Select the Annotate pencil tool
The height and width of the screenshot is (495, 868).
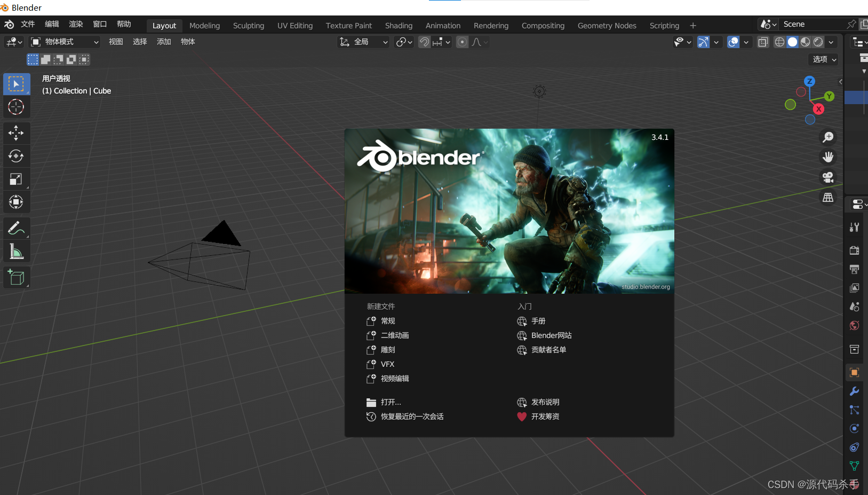[17, 228]
